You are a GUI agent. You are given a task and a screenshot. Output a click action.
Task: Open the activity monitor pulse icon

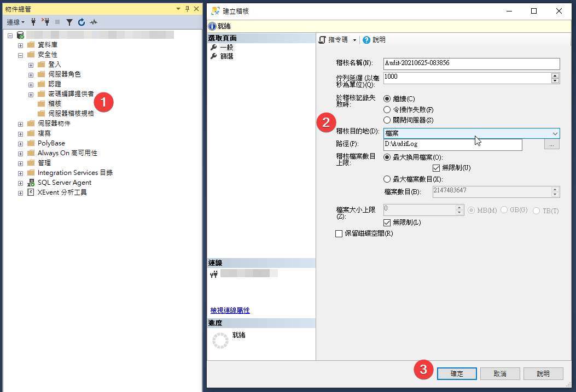94,22
